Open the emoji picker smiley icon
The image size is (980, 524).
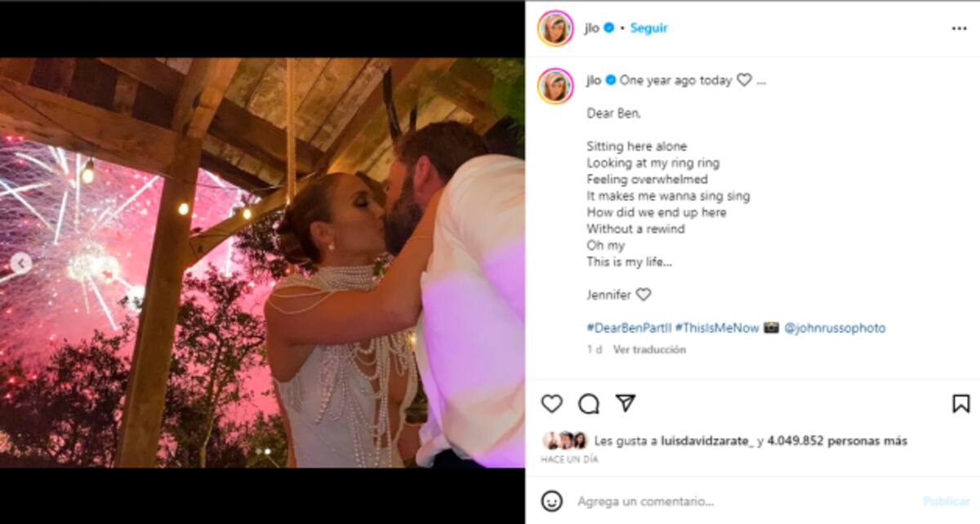coord(552,500)
